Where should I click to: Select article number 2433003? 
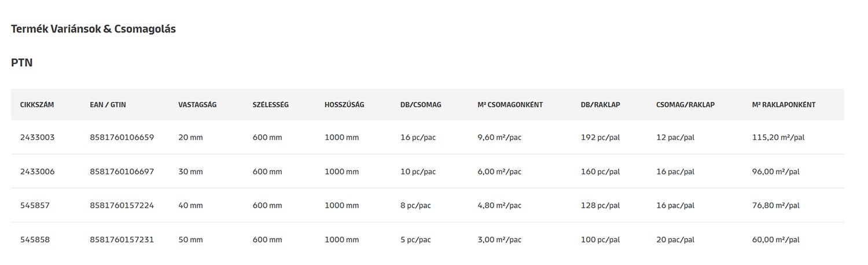tap(37, 138)
